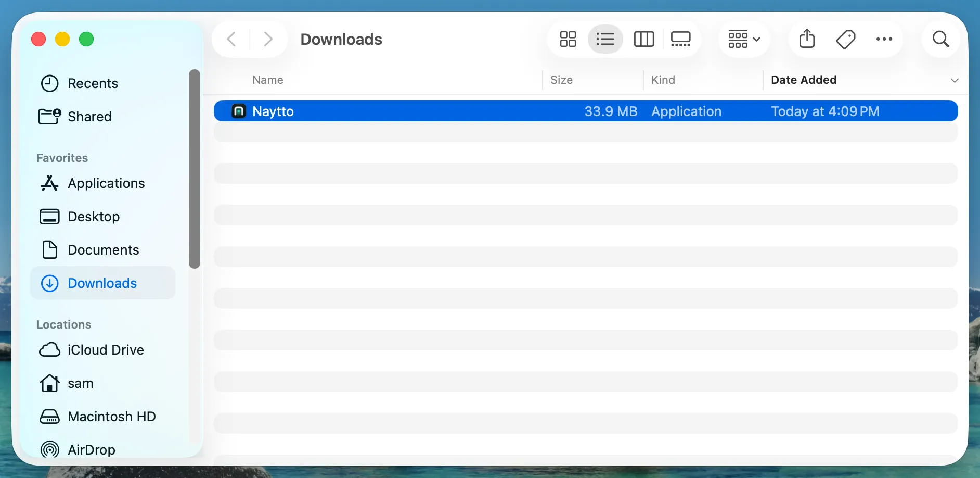Zoom the Finder window with green button
Viewport: 980px width, 478px height.
click(86, 39)
